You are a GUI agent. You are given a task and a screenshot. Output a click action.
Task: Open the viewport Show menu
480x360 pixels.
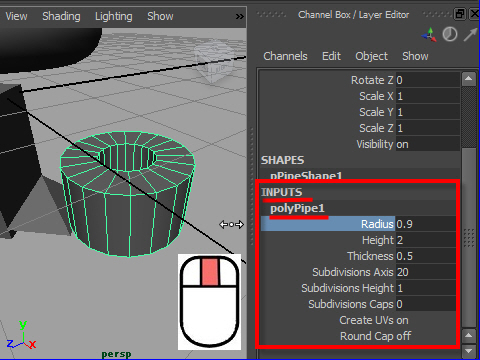[160, 16]
